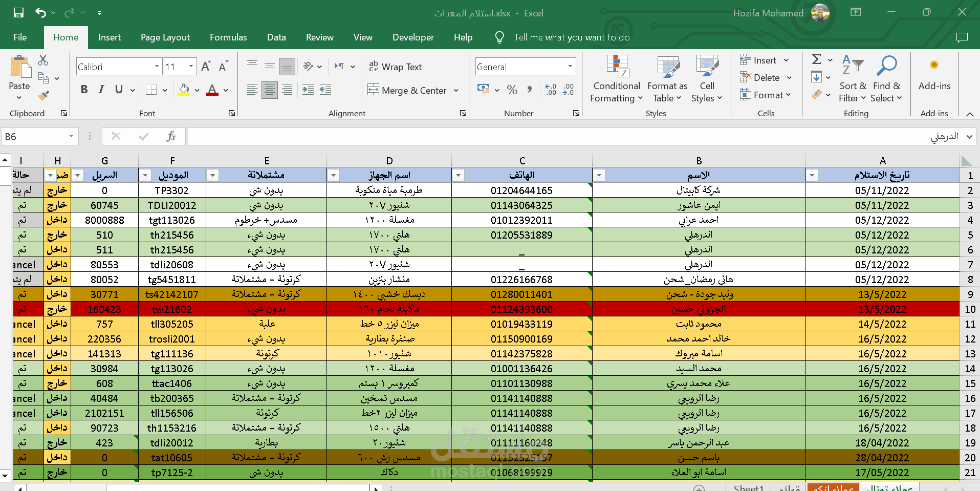
Task: Toggle Merge & Center
Action: (x=407, y=90)
